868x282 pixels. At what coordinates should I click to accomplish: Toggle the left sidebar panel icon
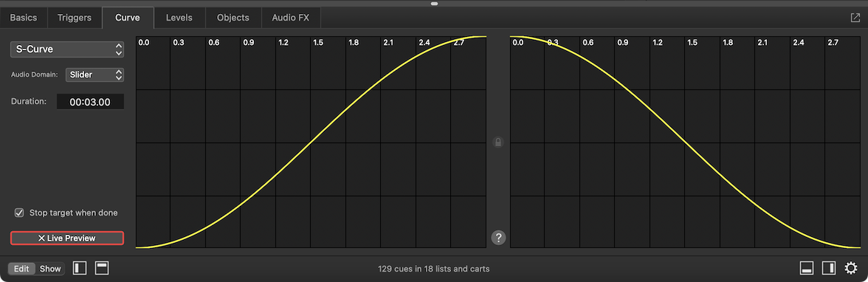80,269
